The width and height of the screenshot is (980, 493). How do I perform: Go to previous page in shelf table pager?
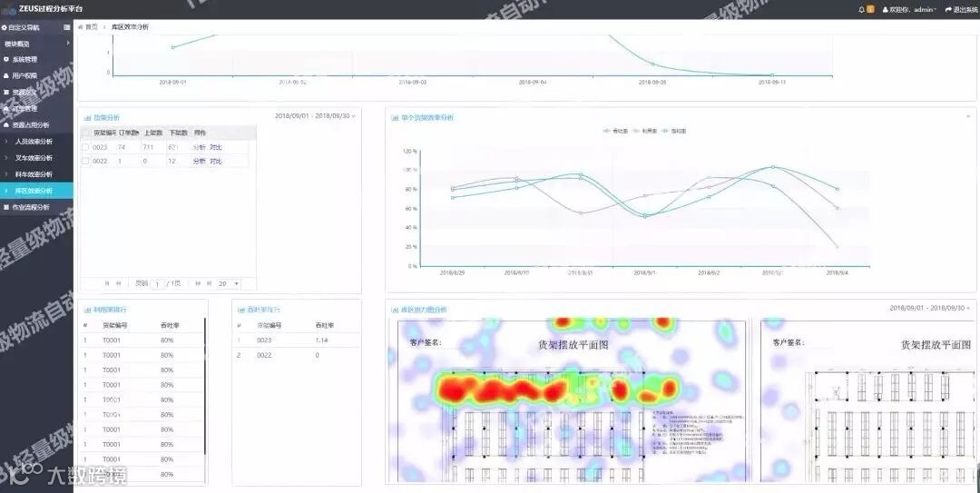(118, 283)
